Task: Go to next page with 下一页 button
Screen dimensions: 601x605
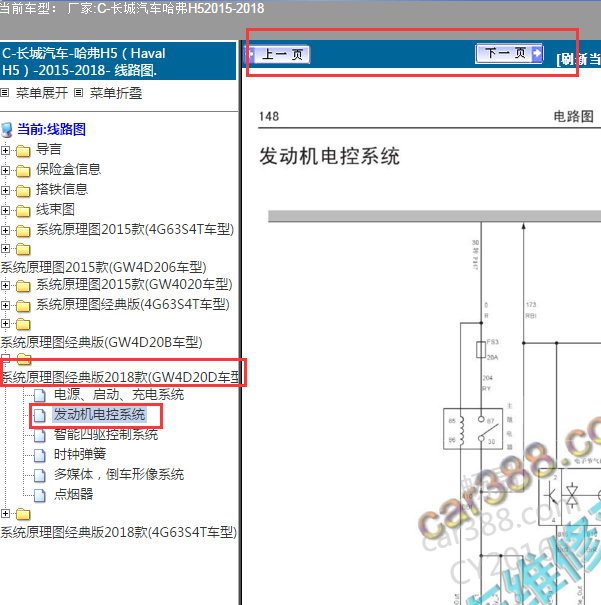Action: (x=509, y=53)
